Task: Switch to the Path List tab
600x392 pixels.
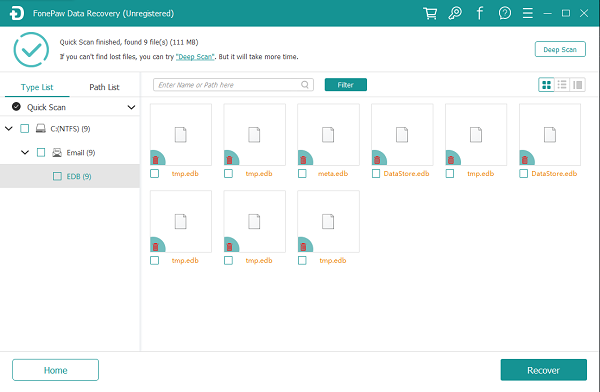Action: point(104,87)
